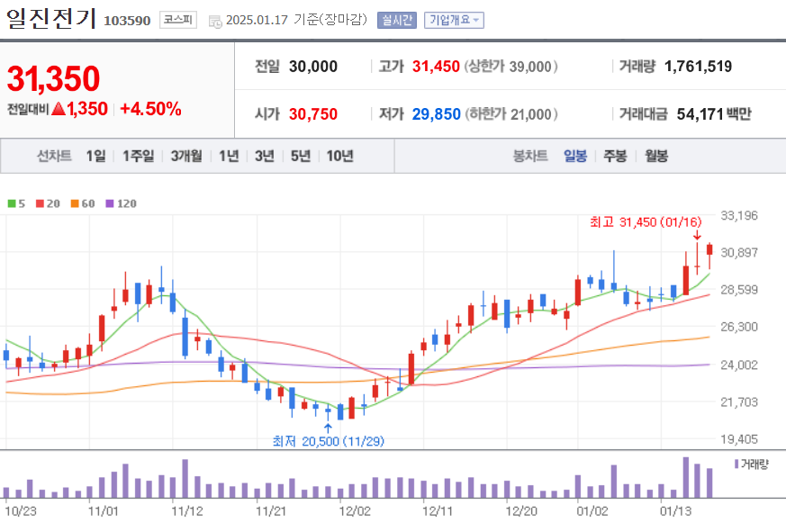Click the 실시간 real-time button

396,20
